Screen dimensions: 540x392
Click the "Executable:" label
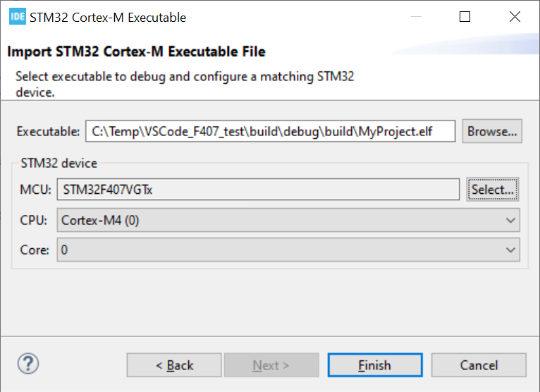click(x=49, y=131)
